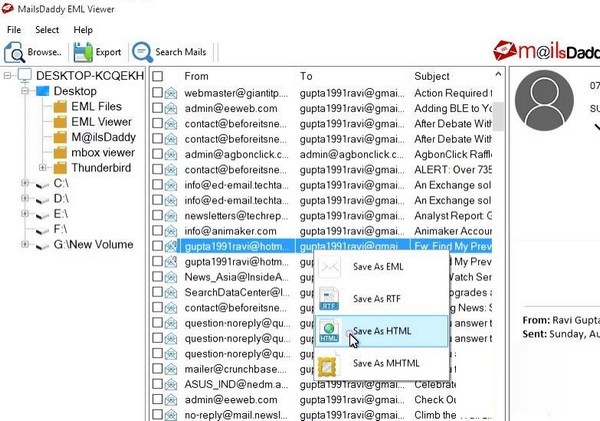Click the F:\ drive icon
The width and height of the screenshot is (600, 421).
42,231
